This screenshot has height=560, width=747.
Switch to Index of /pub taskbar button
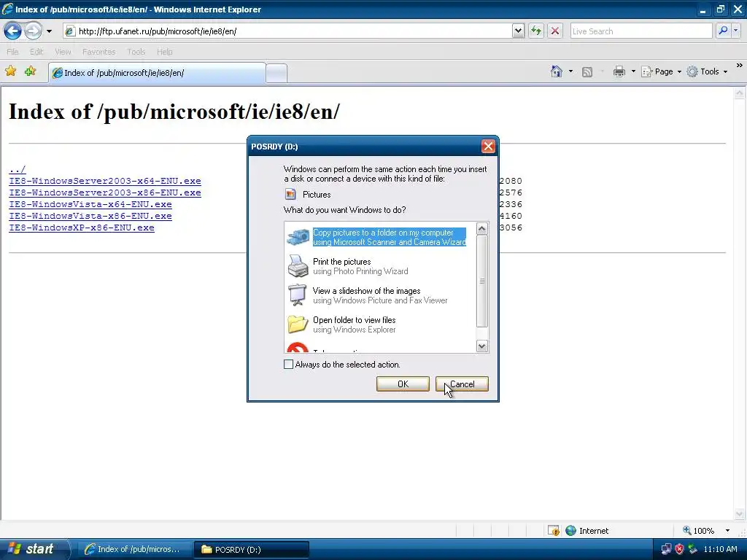[x=134, y=550]
